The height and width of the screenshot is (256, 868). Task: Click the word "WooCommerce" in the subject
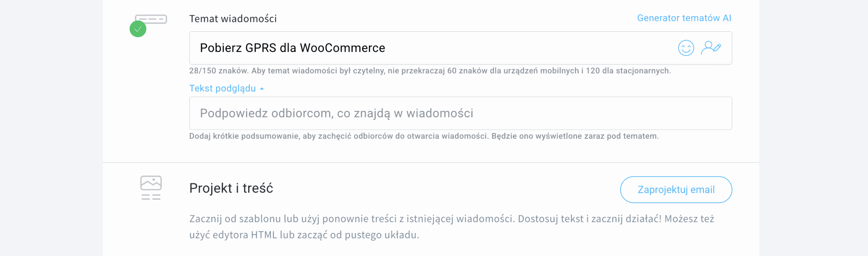pos(342,48)
